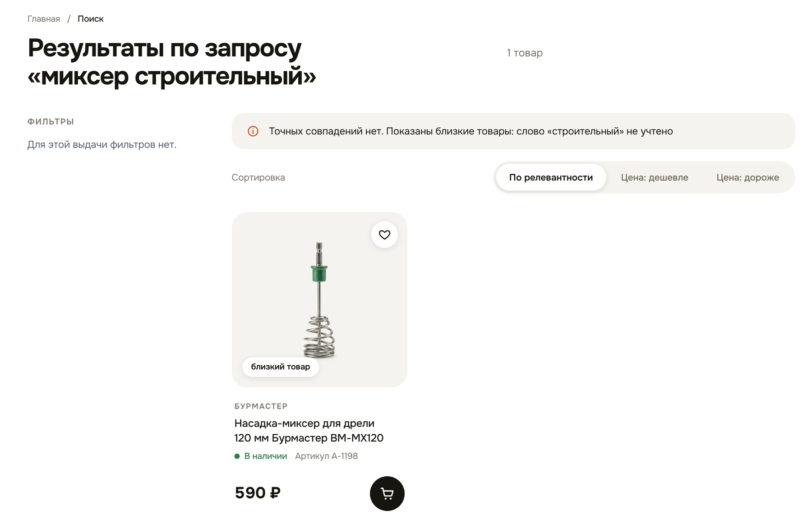Click the близкий товар badge
The height and width of the screenshot is (524, 812).
click(x=281, y=367)
